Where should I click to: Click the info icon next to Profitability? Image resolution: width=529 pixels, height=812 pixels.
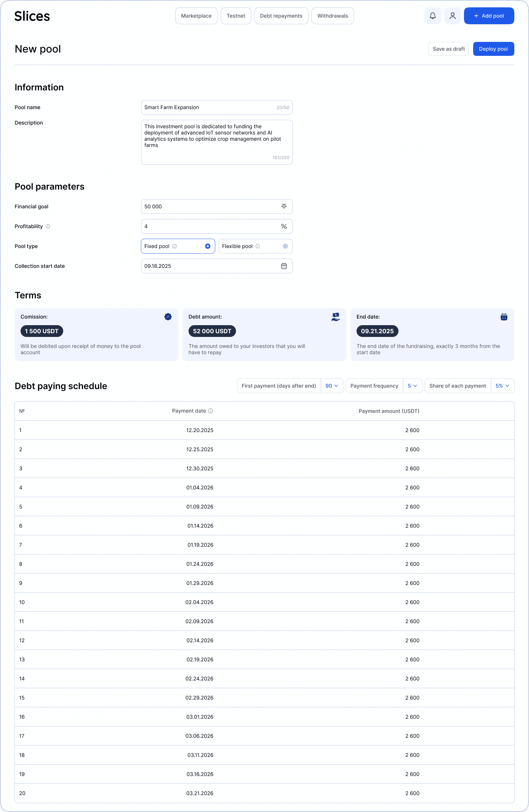[x=48, y=226]
